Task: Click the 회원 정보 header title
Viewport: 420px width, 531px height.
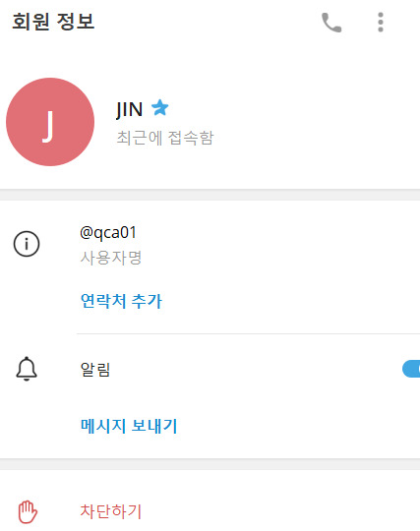Action: point(53,22)
